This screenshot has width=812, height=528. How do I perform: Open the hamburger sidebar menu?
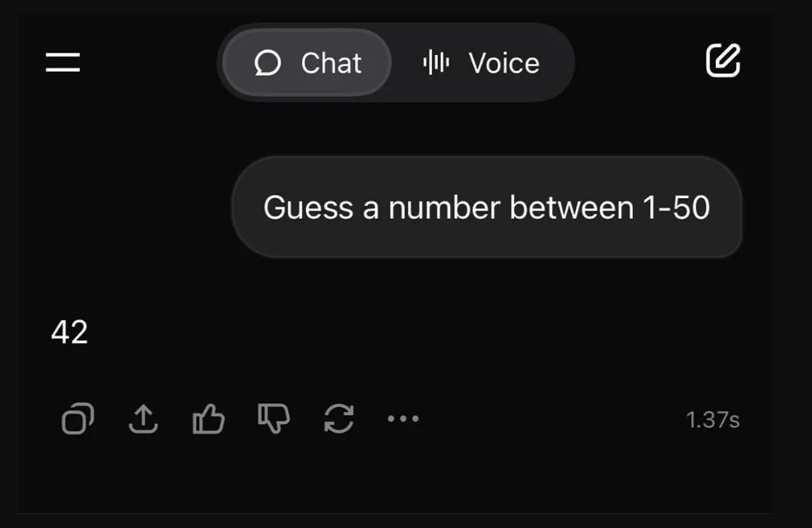pos(63,63)
